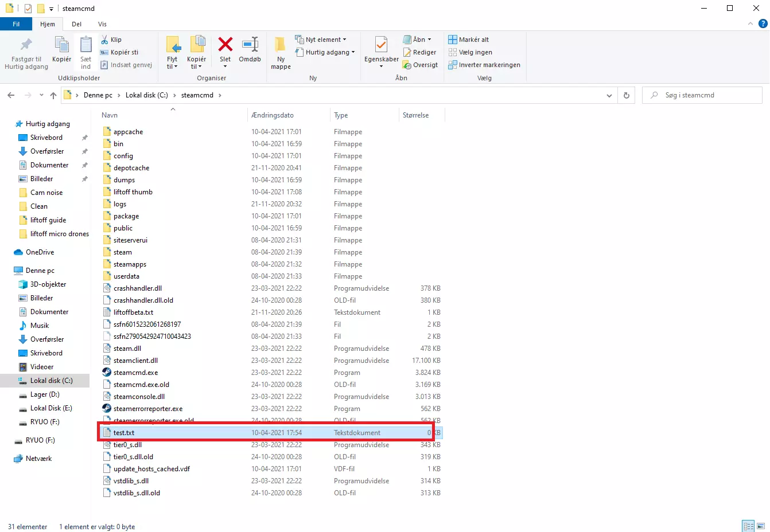
Task: Open the Fil menu tab
Action: (x=16, y=24)
